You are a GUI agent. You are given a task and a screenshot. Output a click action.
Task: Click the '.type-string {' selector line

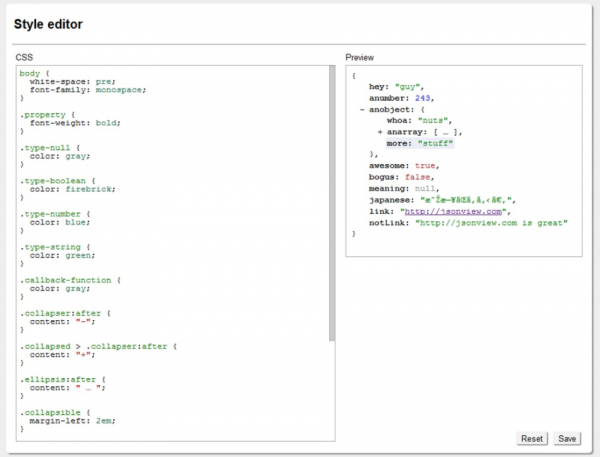point(55,247)
